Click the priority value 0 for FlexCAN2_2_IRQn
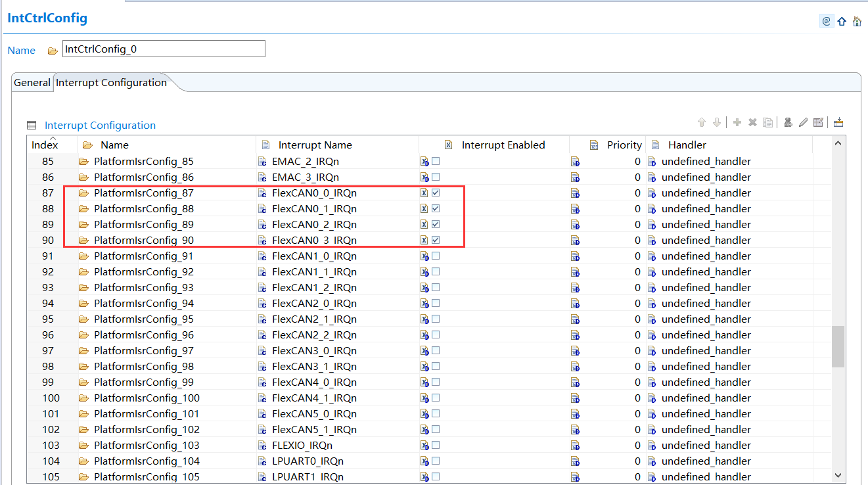This screenshot has width=868, height=485. coord(637,335)
